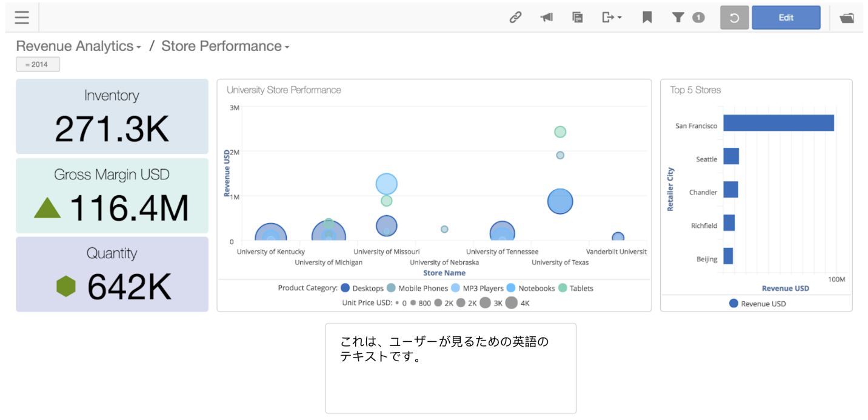Open the filter funnel icon

(678, 18)
